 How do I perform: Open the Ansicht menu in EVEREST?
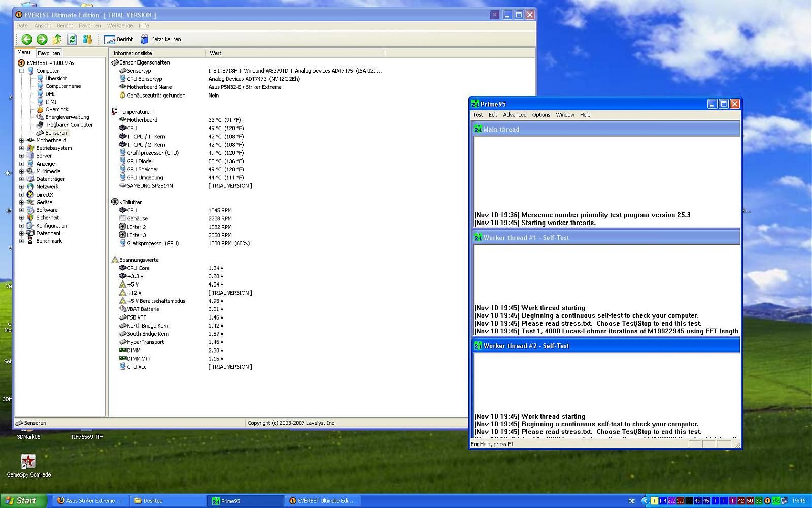43,26
